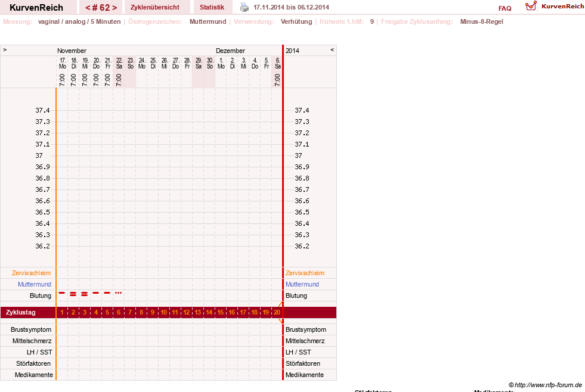Screen dimensions: 585x392
Task: Click the Muttermund Östrogenzeichen value at top
Action: 208,21
